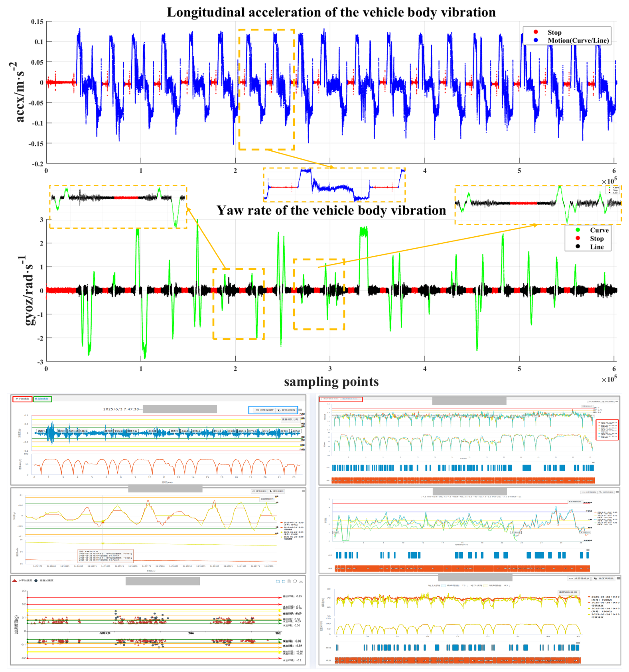Click blue Motion(Curve/Line) legend marker
This screenshot has width=629, height=672.
(x=536, y=40)
